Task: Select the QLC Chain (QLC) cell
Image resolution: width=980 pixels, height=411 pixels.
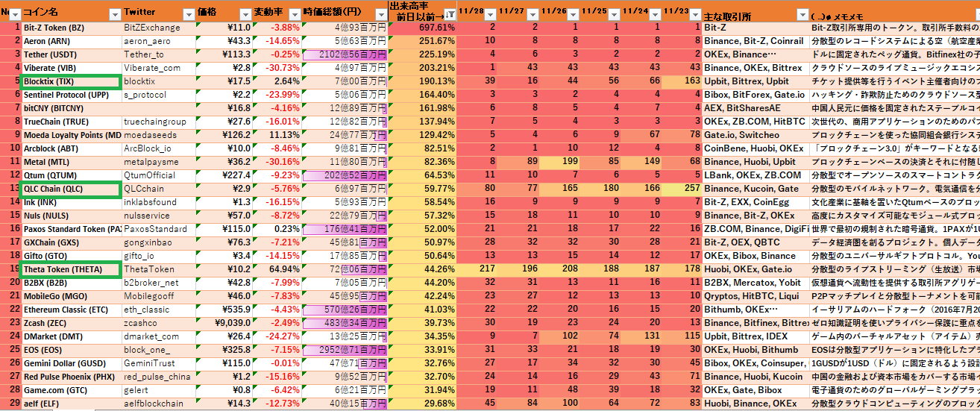Action: point(71,189)
